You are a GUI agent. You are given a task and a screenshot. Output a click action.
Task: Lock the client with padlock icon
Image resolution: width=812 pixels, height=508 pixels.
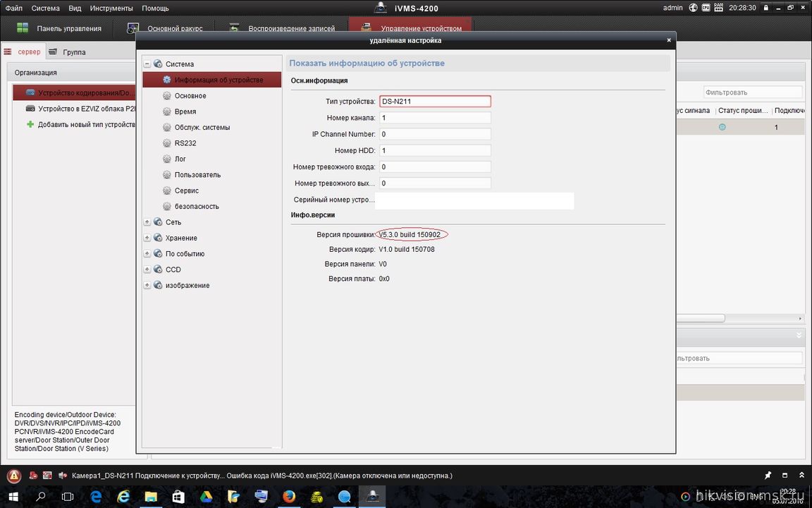(x=766, y=8)
